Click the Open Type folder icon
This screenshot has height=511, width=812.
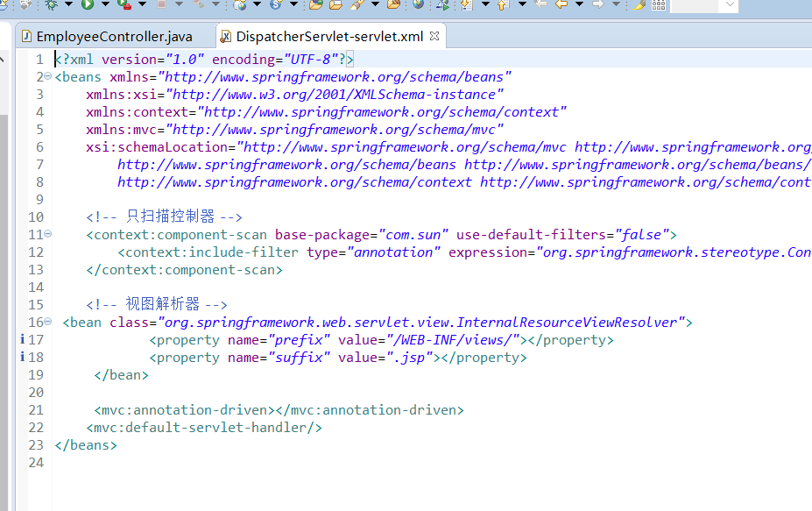click(316, 4)
